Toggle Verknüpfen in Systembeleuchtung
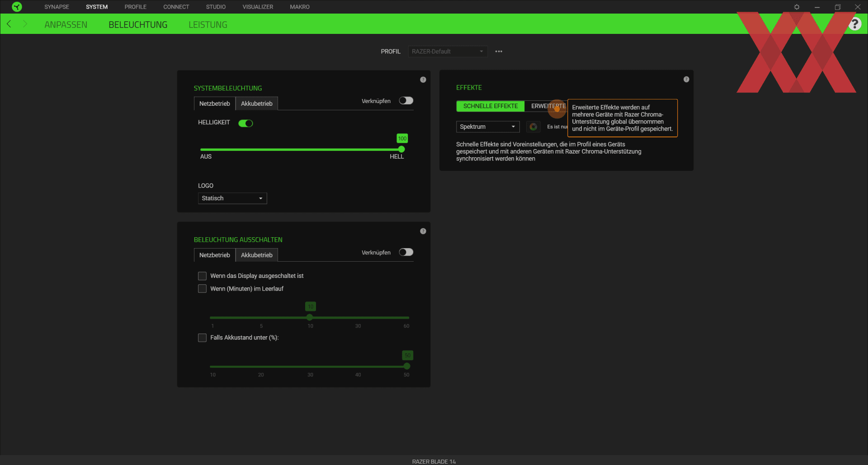 tap(406, 101)
